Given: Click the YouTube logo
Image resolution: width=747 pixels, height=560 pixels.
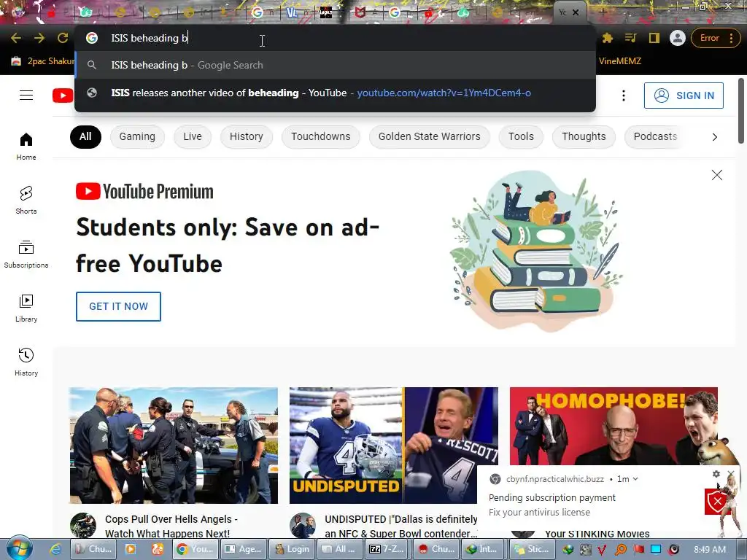Looking at the screenshot, I should pyautogui.click(x=63, y=96).
